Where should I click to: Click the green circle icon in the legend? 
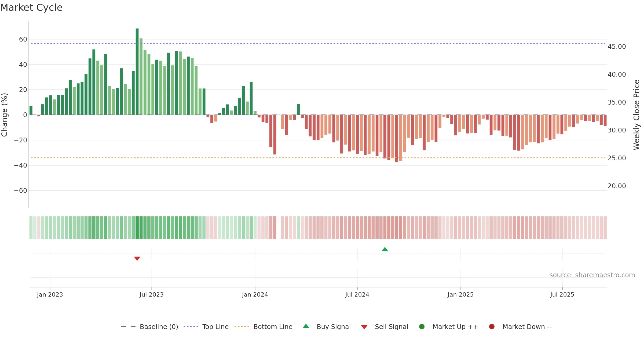click(422, 327)
